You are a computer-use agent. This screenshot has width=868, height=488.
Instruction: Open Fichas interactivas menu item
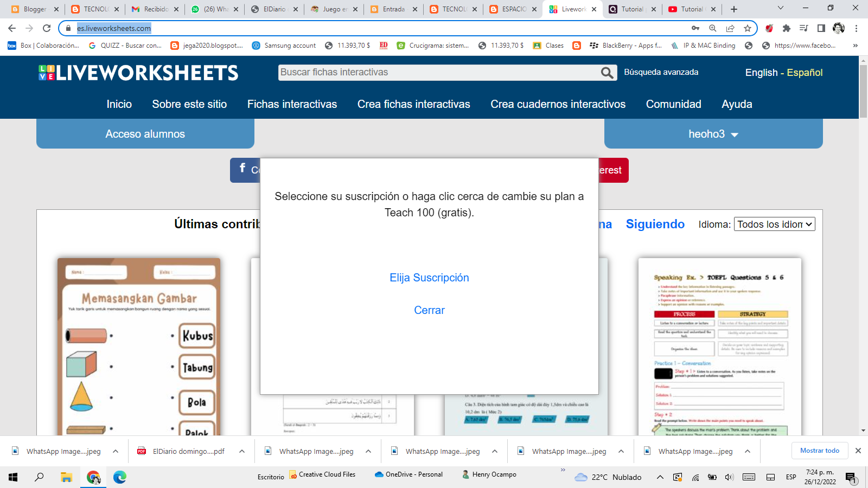(292, 104)
